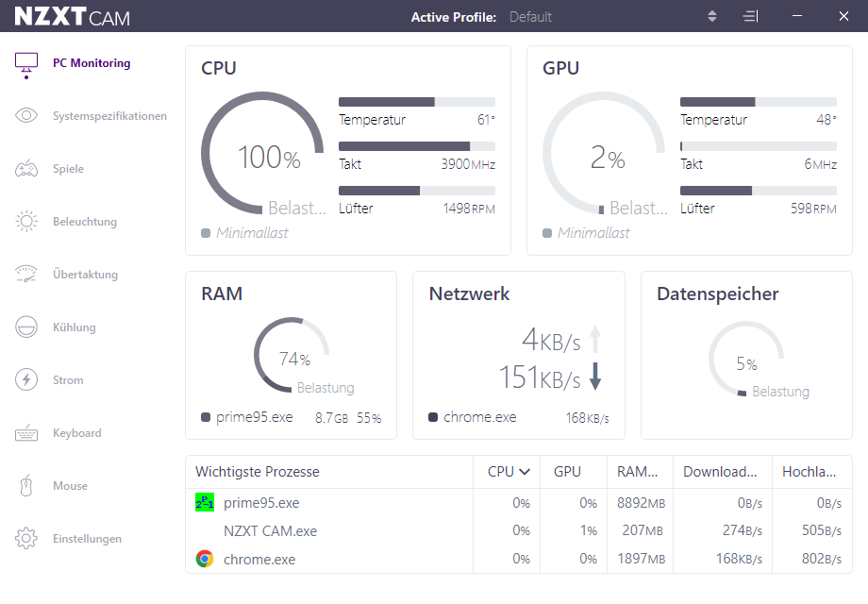Viewport: 868px width, 604px height.
Task: Click the Netzwerk upload arrow icon
Action: tap(595, 339)
